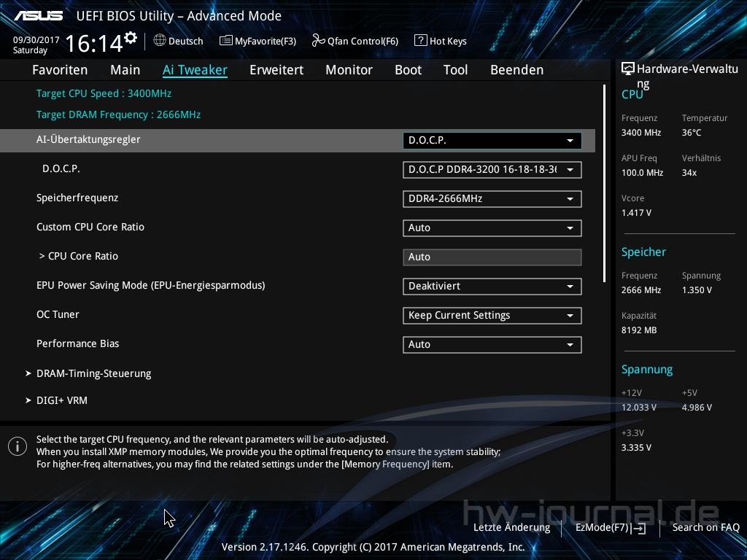Click the Verhältnis value 34x
The image size is (747, 560).
pyautogui.click(x=689, y=173)
